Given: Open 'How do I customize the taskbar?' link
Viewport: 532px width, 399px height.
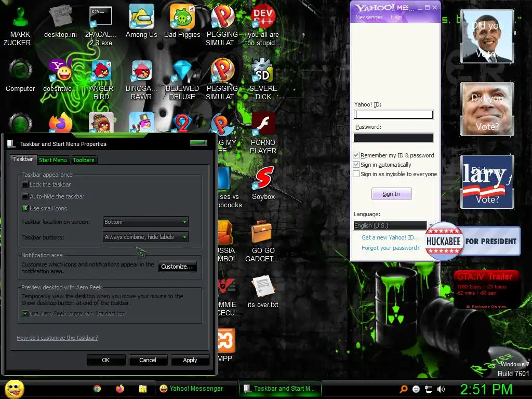Looking at the screenshot, I should coord(57,338).
